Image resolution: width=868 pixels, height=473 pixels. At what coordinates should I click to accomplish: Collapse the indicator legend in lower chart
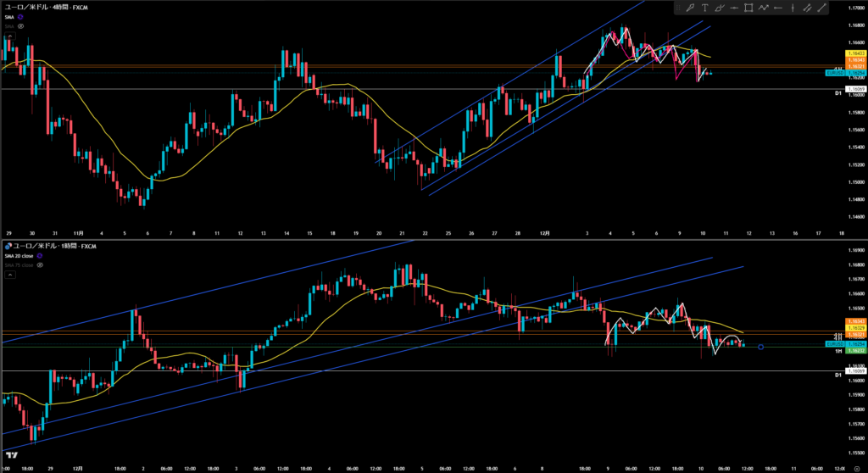tap(8, 275)
